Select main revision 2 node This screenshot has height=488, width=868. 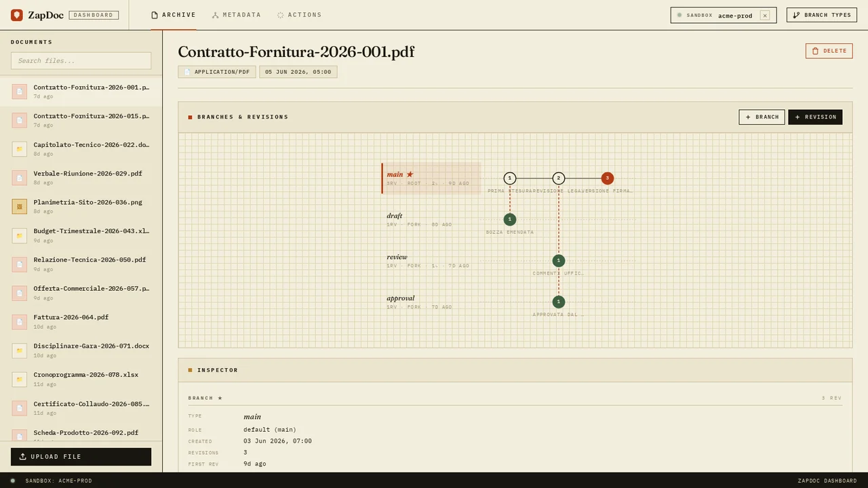tap(559, 178)
